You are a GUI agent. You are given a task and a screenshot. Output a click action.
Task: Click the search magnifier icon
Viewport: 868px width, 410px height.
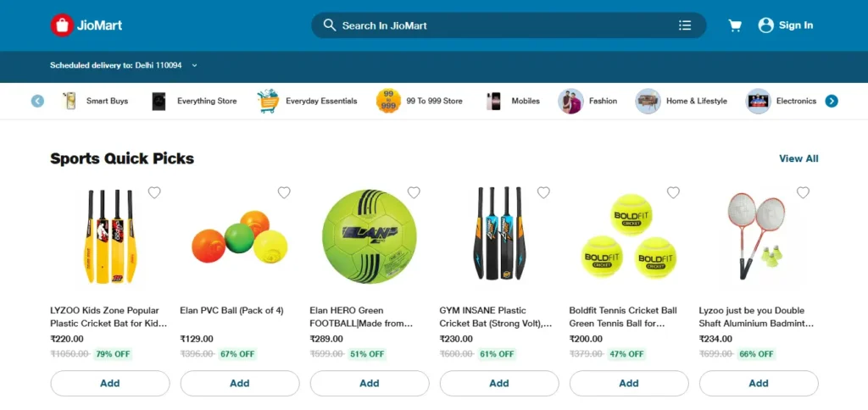click(329, 25)
